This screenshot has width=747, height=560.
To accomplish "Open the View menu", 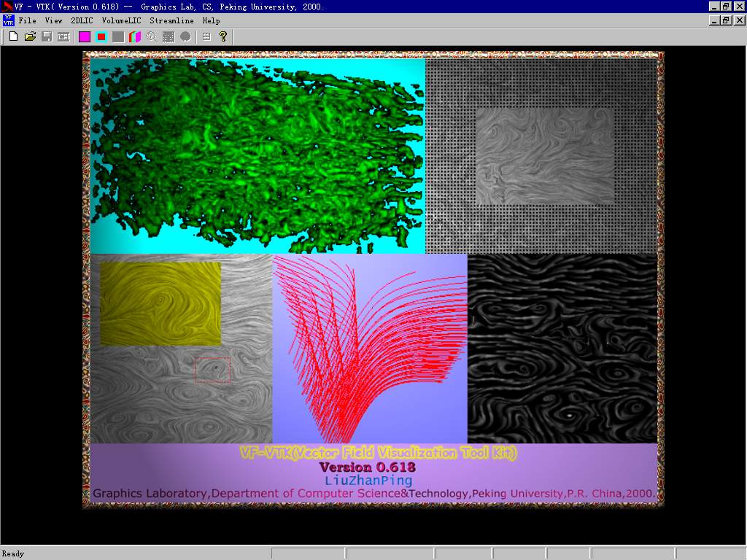I will click(x=53, y=20).
